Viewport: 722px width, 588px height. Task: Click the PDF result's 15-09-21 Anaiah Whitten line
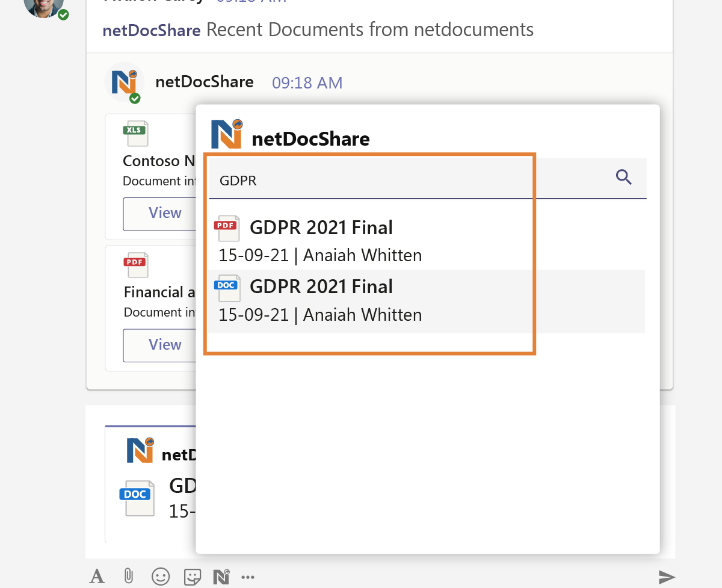click(320, 255)
